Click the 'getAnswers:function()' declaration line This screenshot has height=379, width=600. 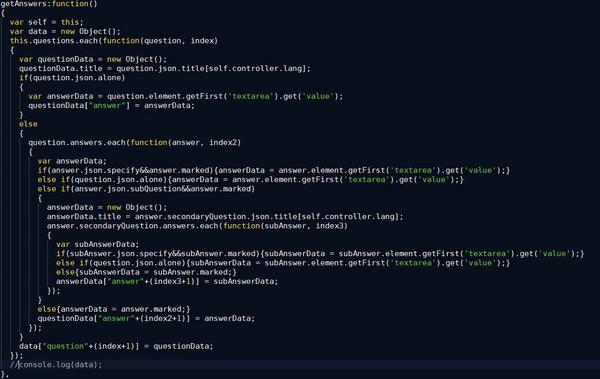click(49, 4)
